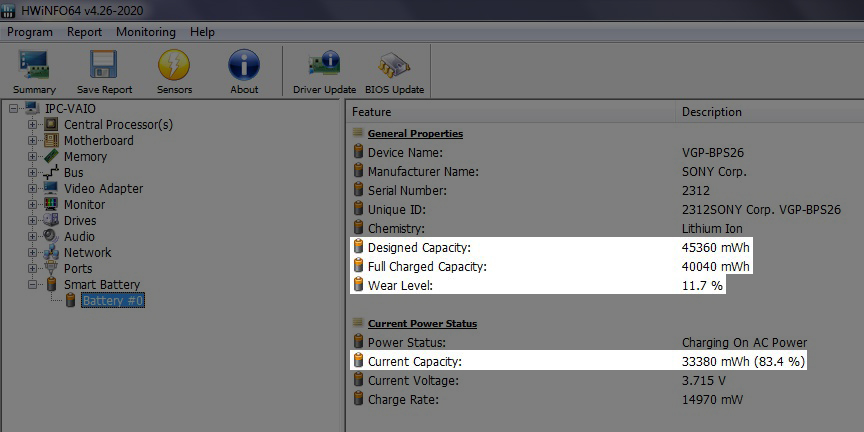Image resolution: width=864 pixels, height=432 pixels.
Task: Expand the Memory tree node
Action: tap(33, 156)
